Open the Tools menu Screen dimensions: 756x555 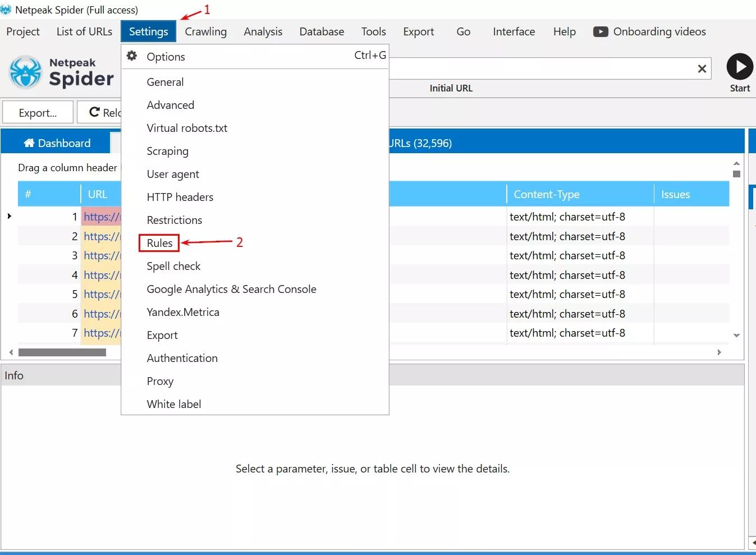tap(373, 31)
